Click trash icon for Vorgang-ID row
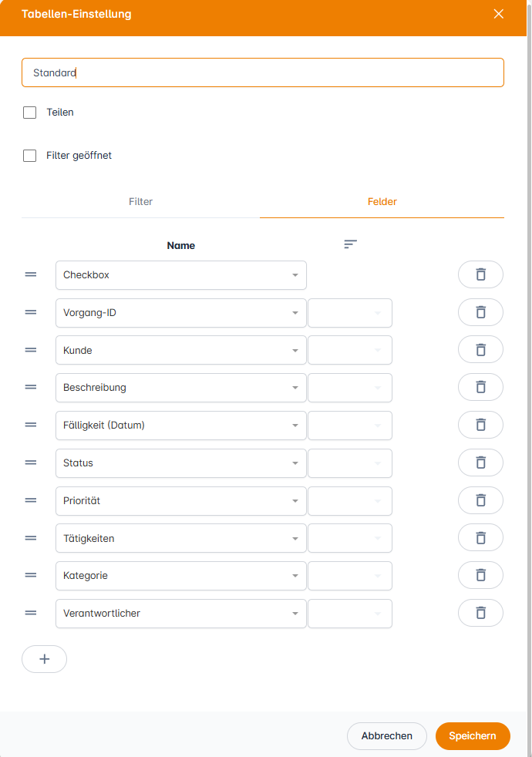This screenshot has width=532, height=757. (480, 312)
